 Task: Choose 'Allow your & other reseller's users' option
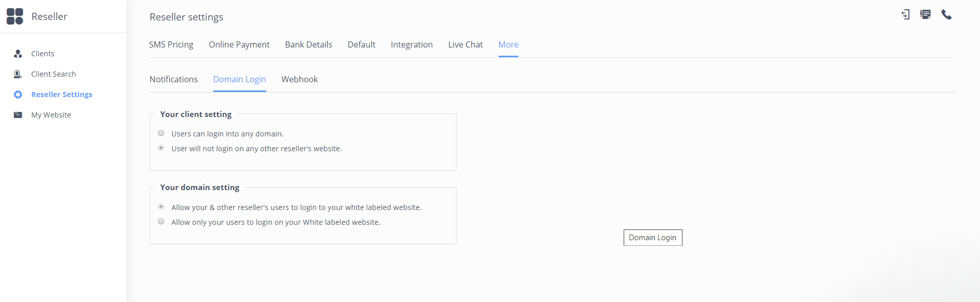click(x=161, y=207)
